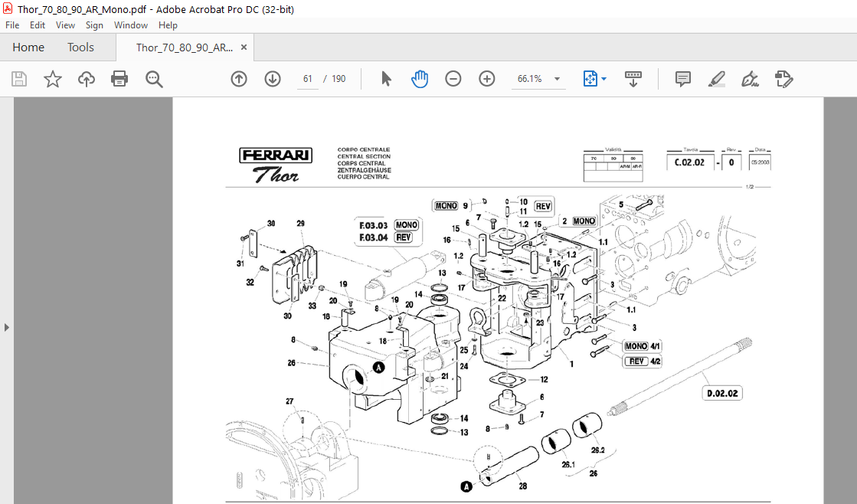
Task: Go to previous page arrow
Action: coord(239,79)
